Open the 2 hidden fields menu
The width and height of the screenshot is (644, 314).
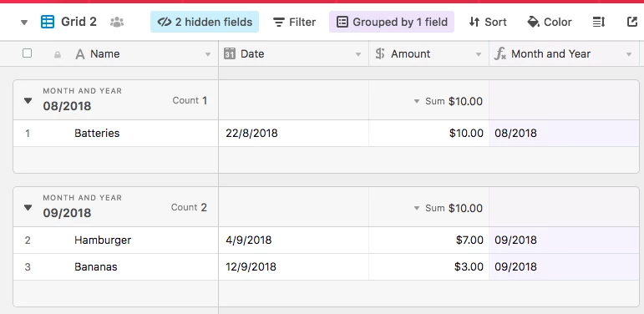coord(205,22)
